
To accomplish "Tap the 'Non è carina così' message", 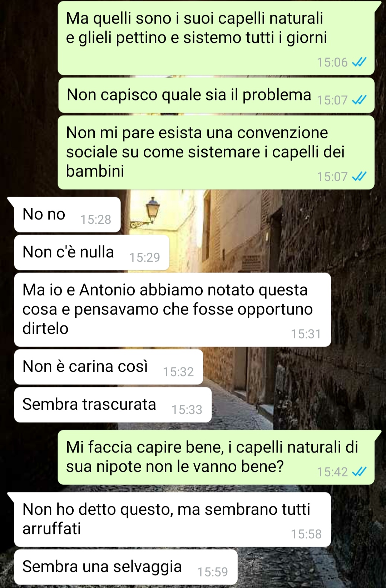I will 109,367.
